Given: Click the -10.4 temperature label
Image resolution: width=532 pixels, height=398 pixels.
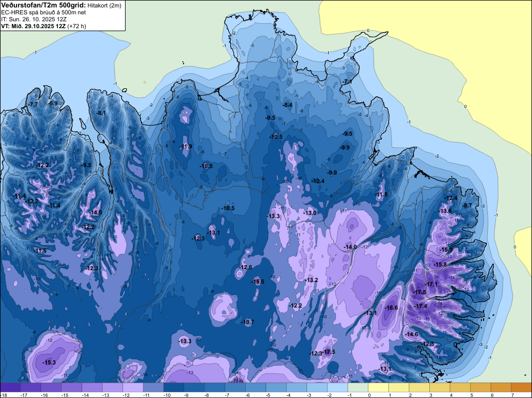Looking at the screenshot, I should pos(318,181).
